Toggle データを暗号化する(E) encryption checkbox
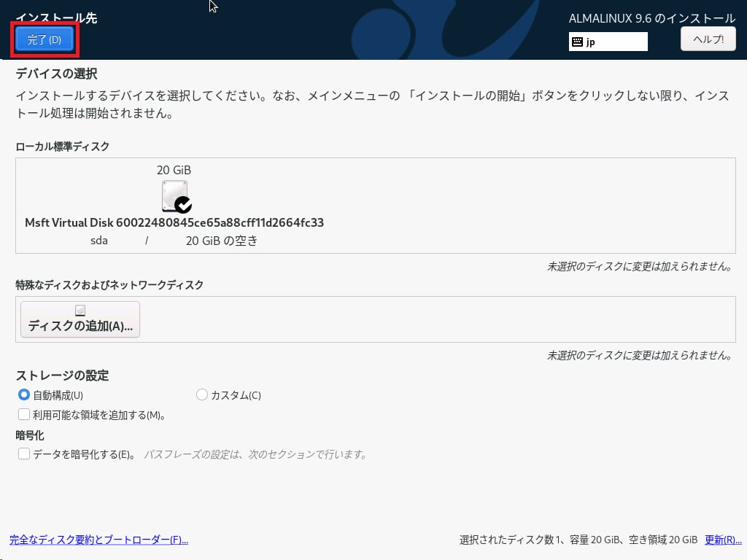The height and width of the screenshot is (560, 747). (24, 454)
